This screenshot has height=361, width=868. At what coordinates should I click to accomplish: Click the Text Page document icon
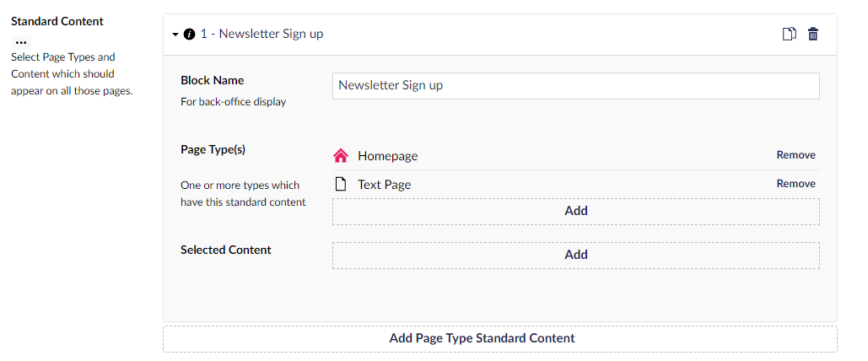click(x=341, y=184)
